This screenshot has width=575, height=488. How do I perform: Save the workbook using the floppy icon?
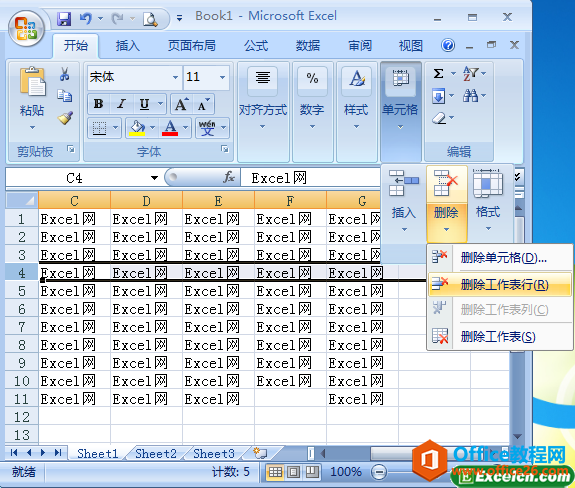click(64, 18)
